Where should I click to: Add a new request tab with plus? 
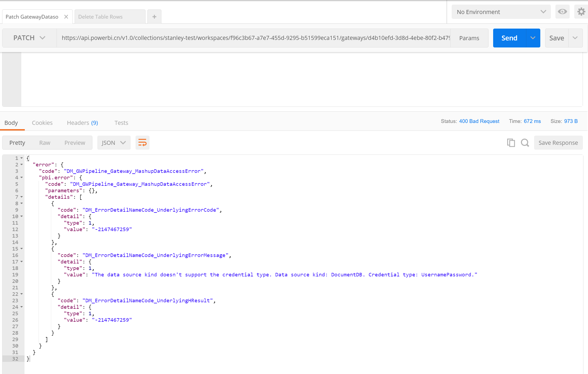tap(154, 17)
